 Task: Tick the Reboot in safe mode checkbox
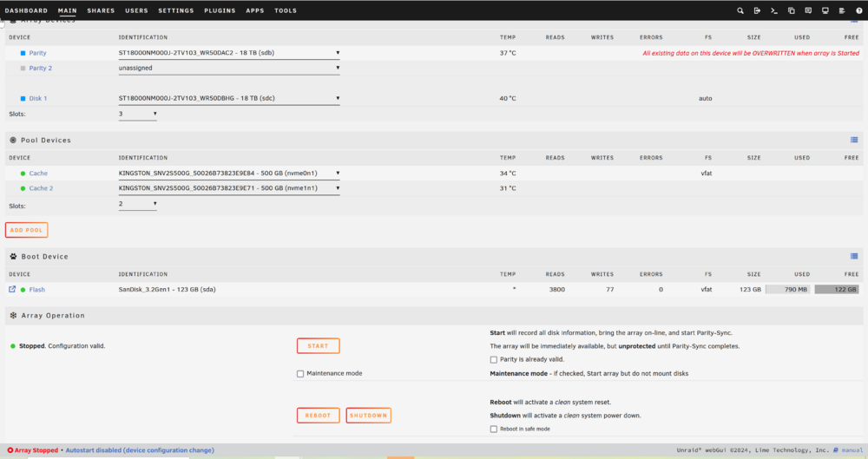(x=493, y=429)
